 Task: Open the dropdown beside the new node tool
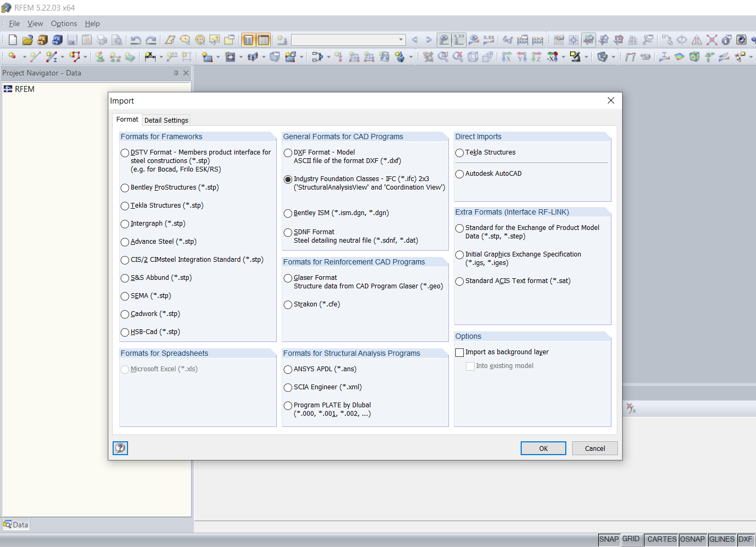pyautogui.click(x=24, y=56)
